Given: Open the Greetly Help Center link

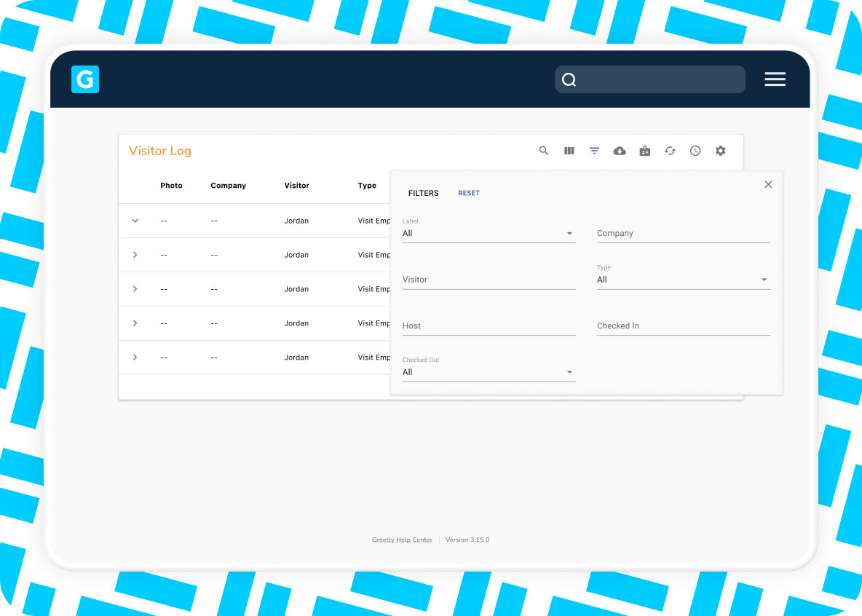Looking at the screenshot, I should 402,540.
